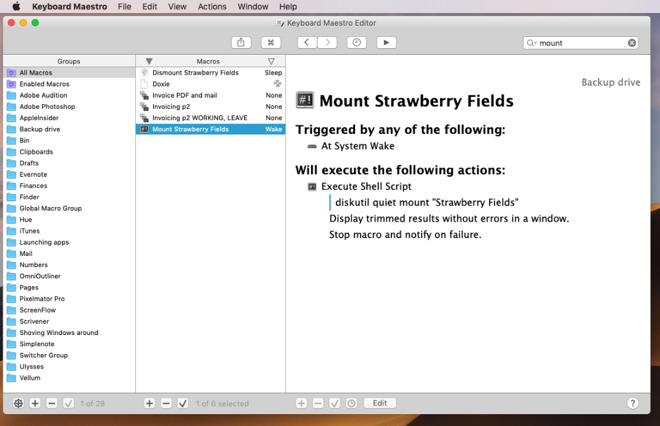Viewport: 660px width, 426px height.
Task: Open the View menu
Action: 177,6
